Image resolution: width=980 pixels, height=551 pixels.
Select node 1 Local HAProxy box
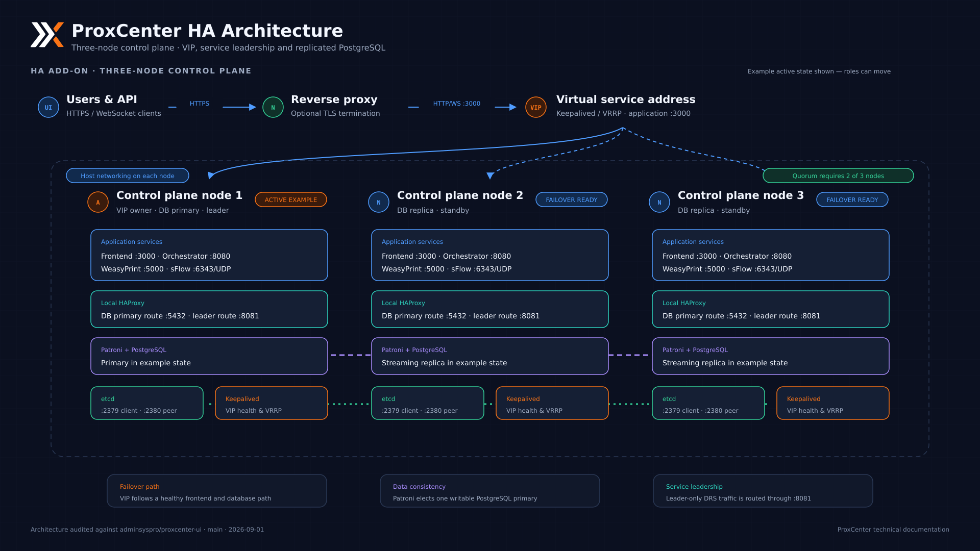[x=209, y=309]
